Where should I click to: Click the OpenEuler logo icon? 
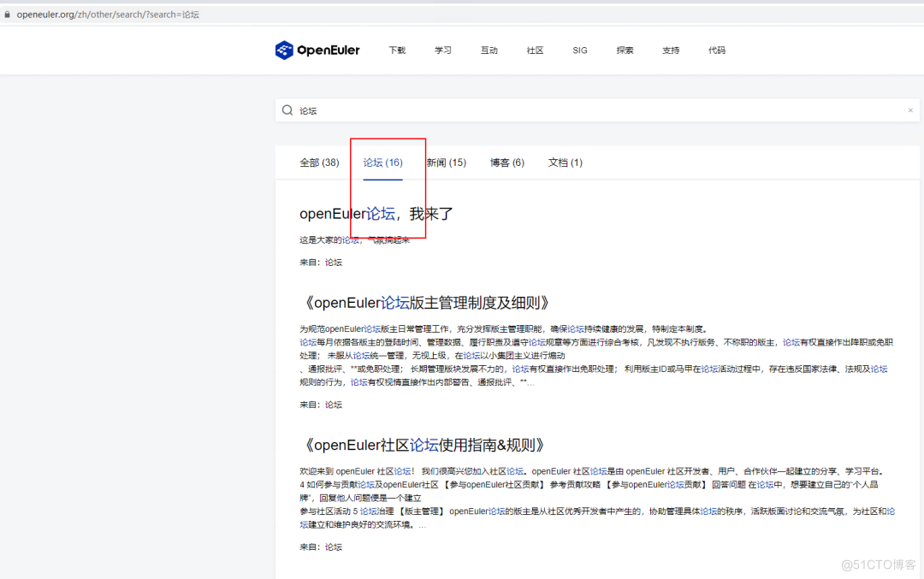click(283, 50)
